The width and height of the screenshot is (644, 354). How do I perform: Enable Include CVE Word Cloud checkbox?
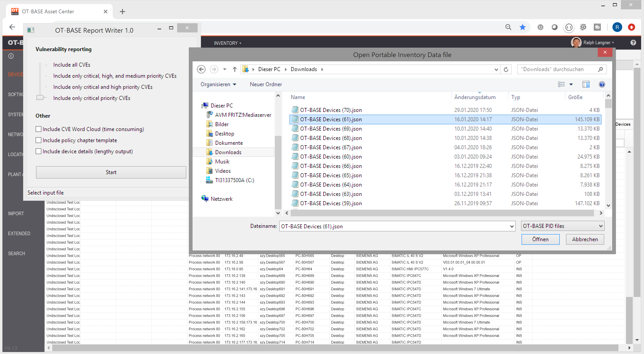(x=38, y=129)
